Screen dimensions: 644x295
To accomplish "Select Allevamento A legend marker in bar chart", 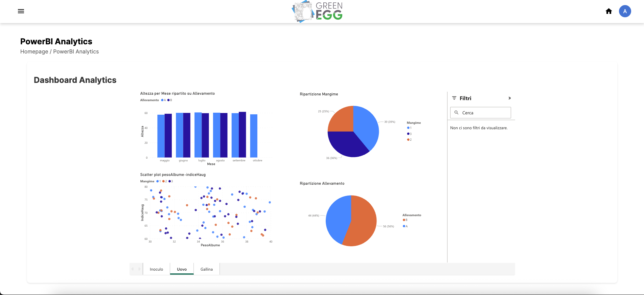I will click(164, 100).
